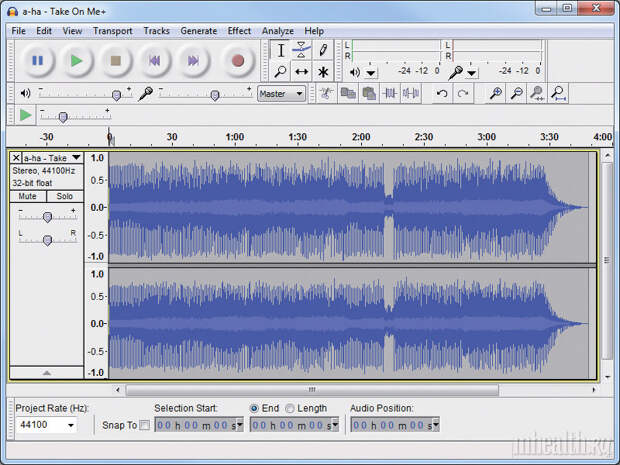This screenshot has height=465, width=620.
Task: Click the track pan L/R slider handle
Action: tap(47, 240)
